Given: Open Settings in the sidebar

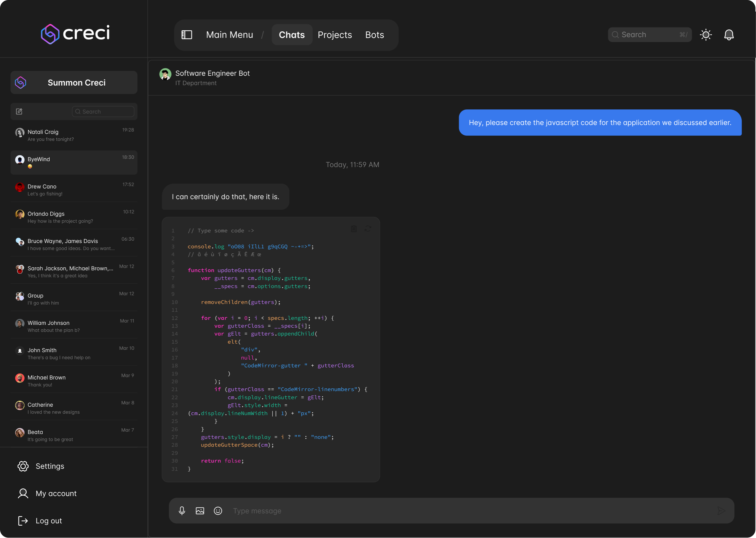Looking at the screenshot, I should tap(50, 466).
